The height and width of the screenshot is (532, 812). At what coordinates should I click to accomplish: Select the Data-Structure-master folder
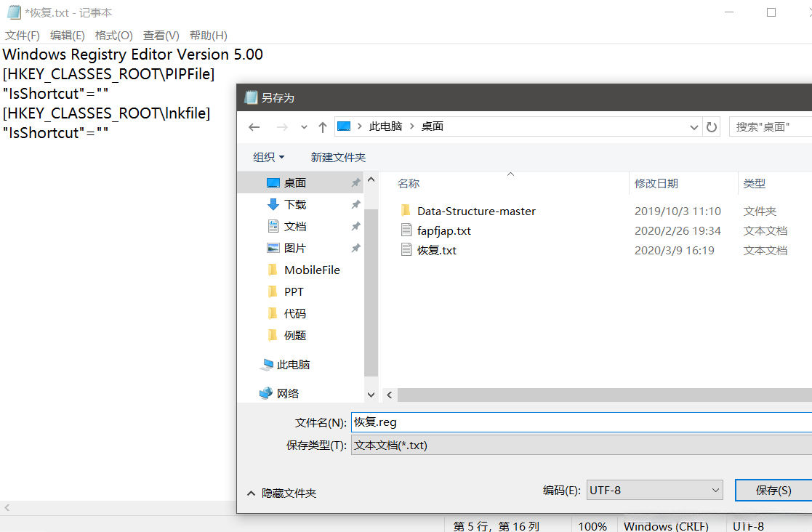click(x=476, y=211)
